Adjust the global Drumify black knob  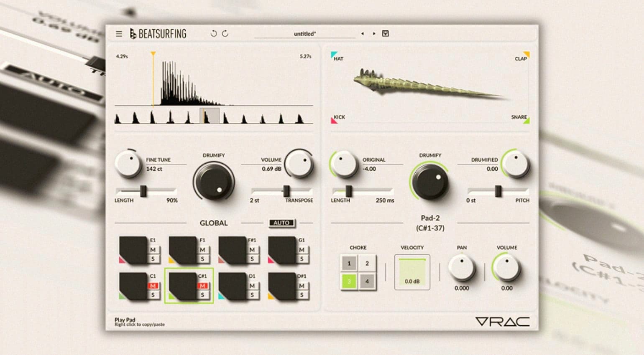coord(214,182)
